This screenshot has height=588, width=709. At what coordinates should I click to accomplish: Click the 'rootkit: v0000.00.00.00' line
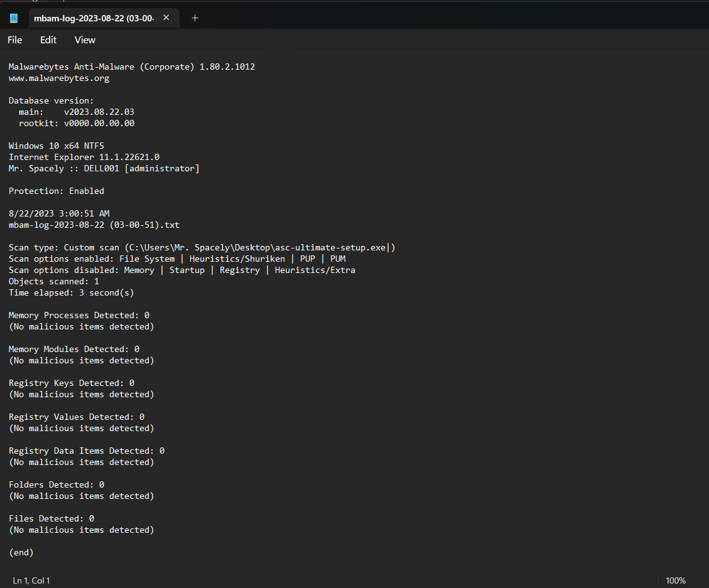(x=77, y=123)
